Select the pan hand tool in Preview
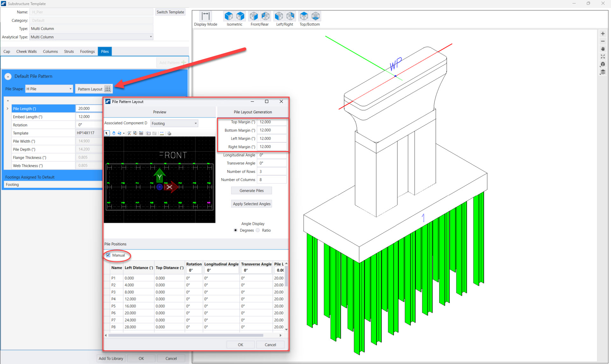This screenshot has height=364, width=611. click(114, 133)
